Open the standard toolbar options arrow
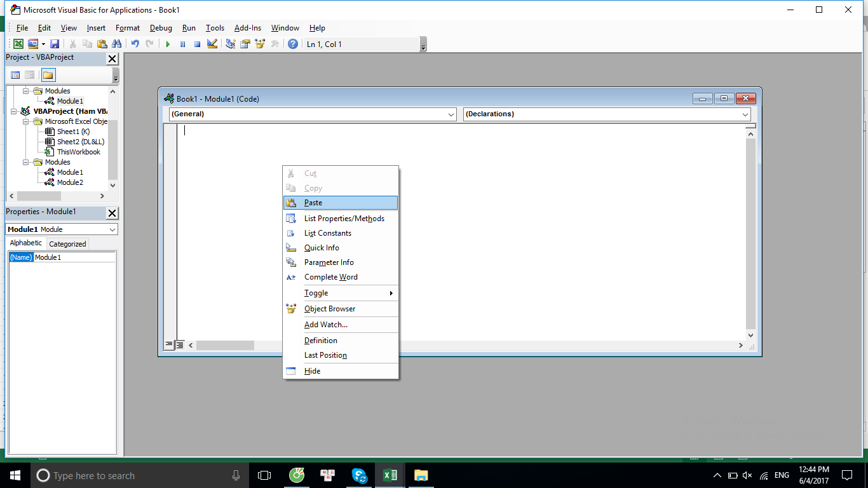 pos(423,44)
